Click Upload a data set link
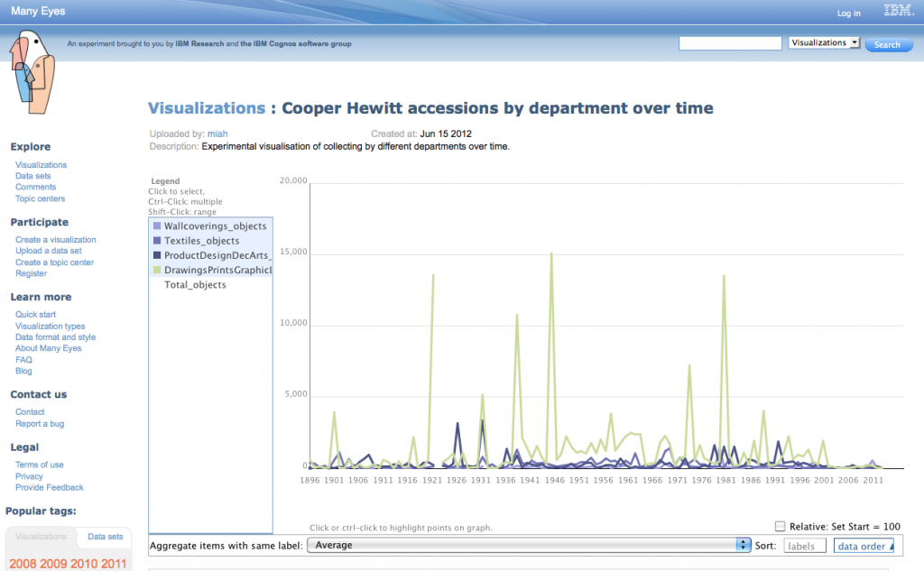This screenshot has height=571, width=924. pyautogui.click(x=49, y=251)
